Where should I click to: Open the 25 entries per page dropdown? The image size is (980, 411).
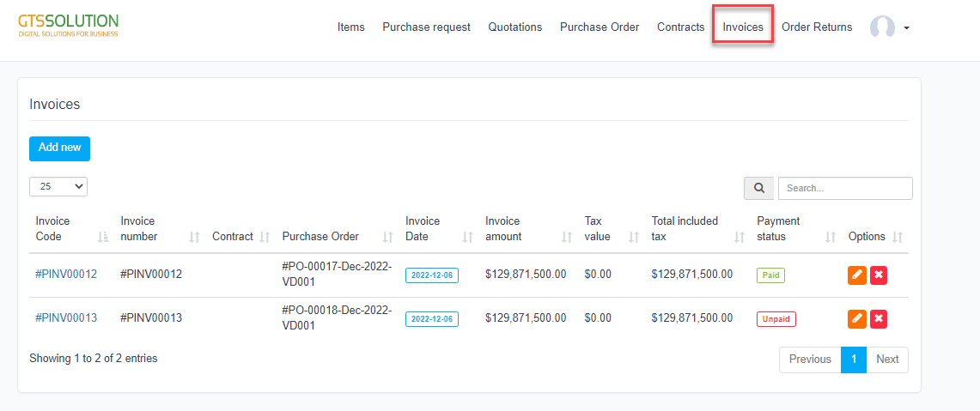[58, 186]
